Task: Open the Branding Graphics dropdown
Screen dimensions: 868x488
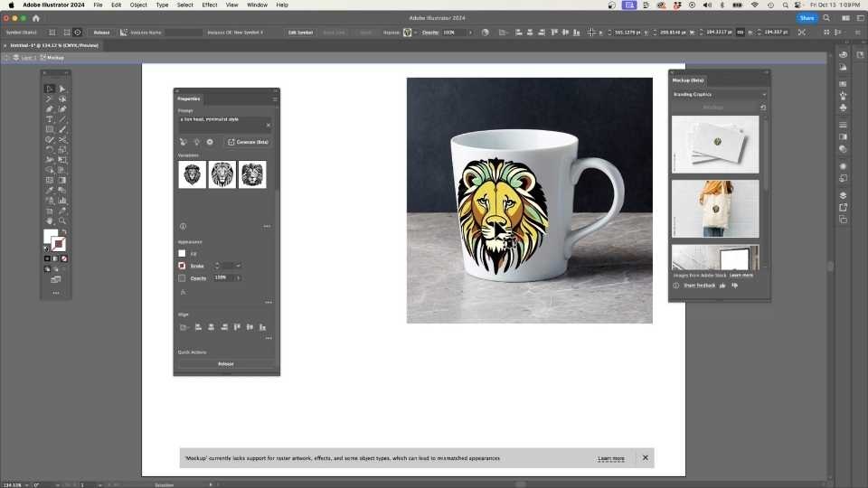Action: tap(719, 94)
